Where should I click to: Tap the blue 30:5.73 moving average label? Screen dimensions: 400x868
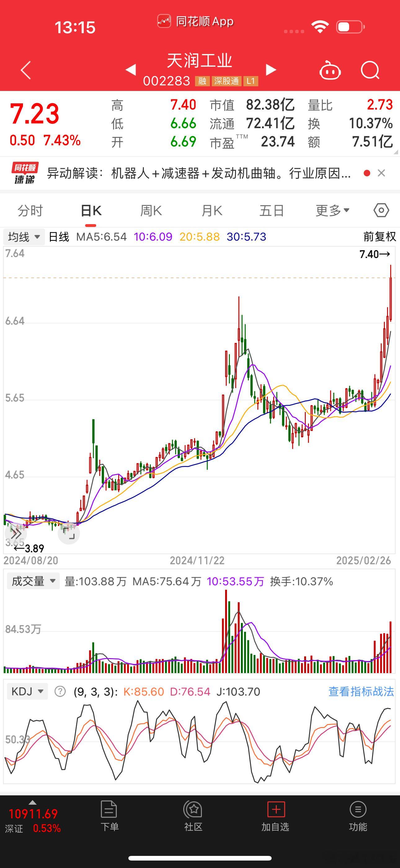pyautogui.click(x=246, y=237)
